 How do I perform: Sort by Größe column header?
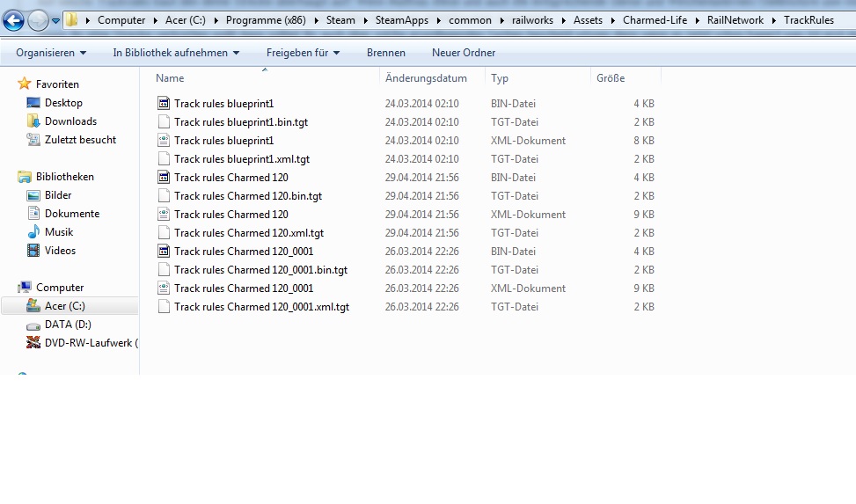coord(611,78)
